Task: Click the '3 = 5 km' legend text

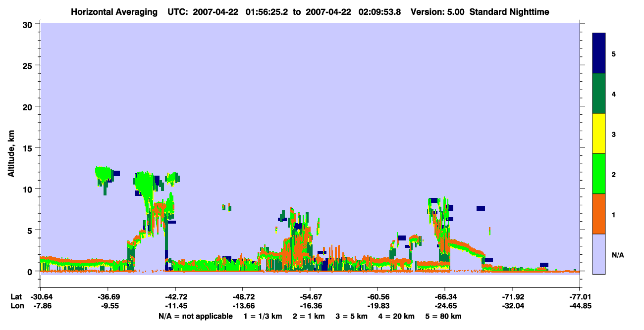Action: [x=351, y=316]
